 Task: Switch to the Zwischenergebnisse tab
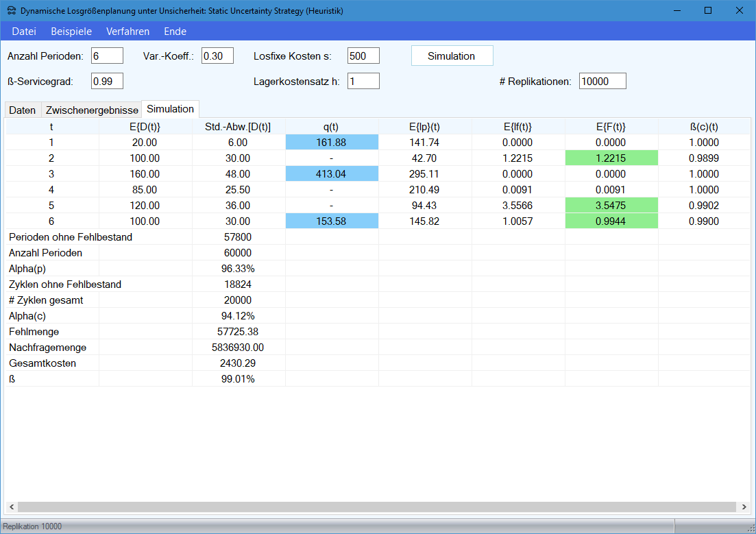(x=92, y=110)
